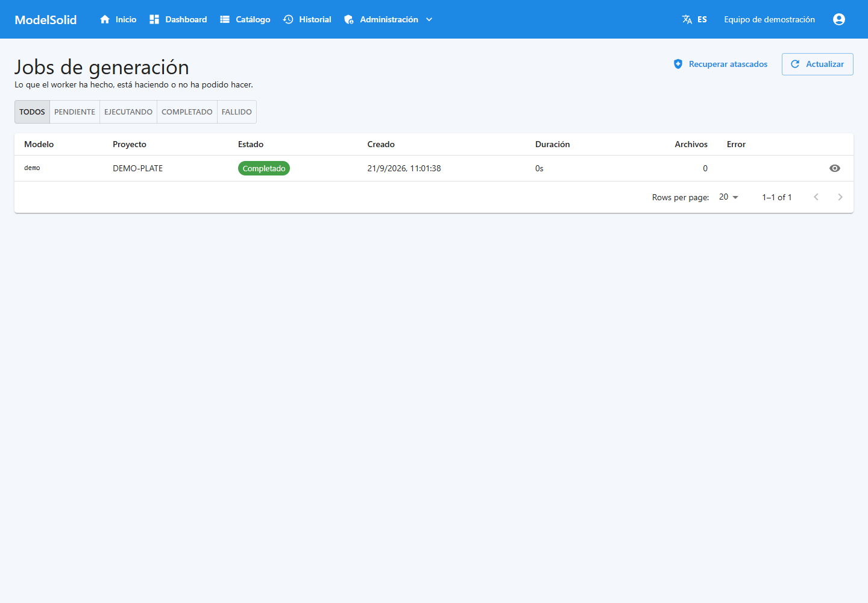The height and width of the screenshot is (603, 868).
Task: Filter jobs by FALLIDO
Action: pyautogui.click(x=237, y=112)
